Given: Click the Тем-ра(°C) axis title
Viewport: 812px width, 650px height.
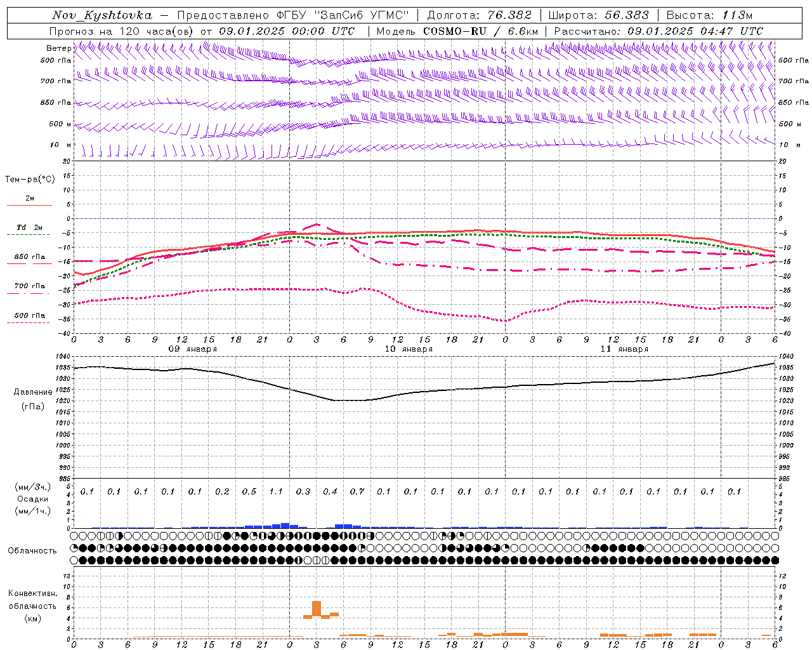Looking at the screenshot, I should click(x=30, y=180).
